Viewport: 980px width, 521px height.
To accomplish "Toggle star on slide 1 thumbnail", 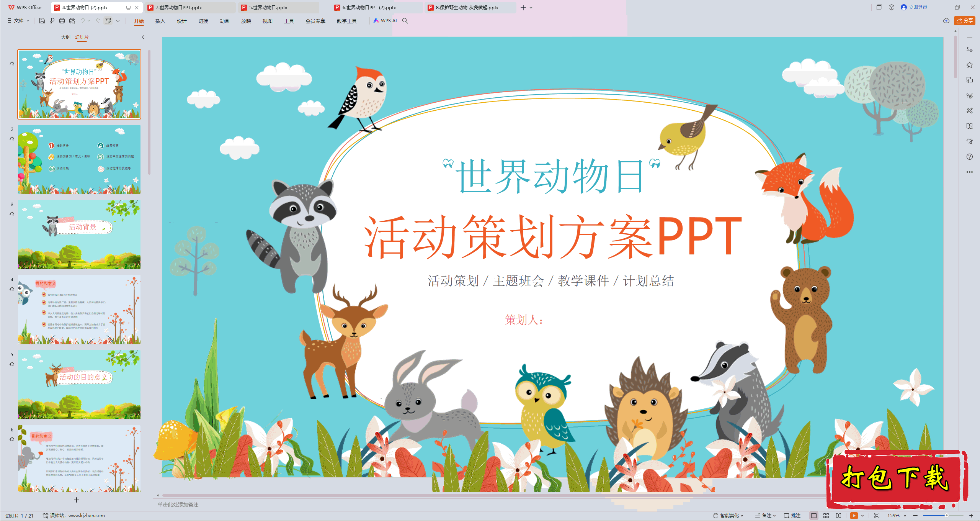I will coord(12,64).
